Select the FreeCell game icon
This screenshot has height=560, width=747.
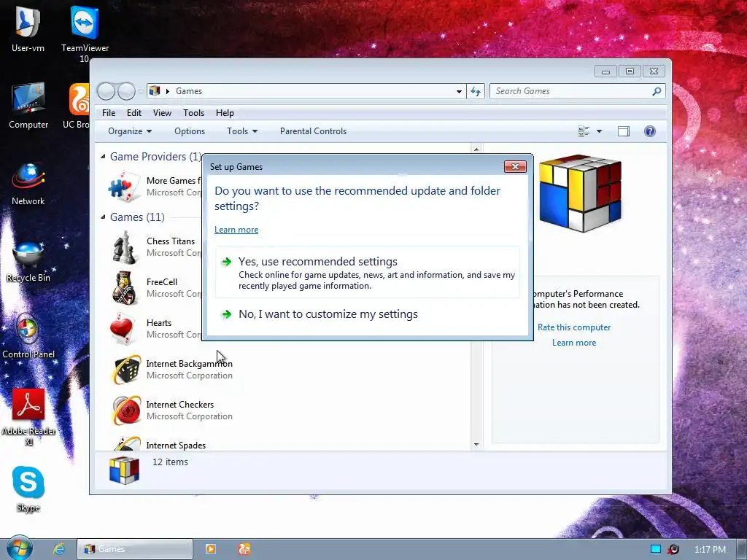pos(124,288)
